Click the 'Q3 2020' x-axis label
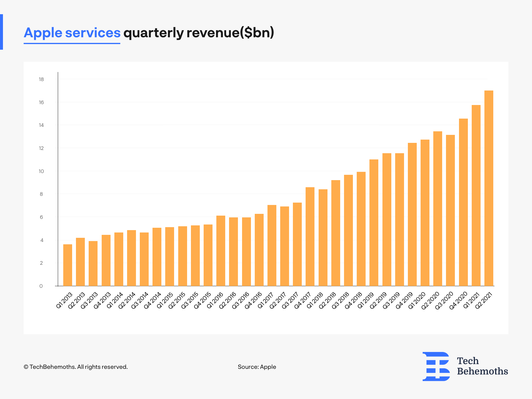 [444, 301]
